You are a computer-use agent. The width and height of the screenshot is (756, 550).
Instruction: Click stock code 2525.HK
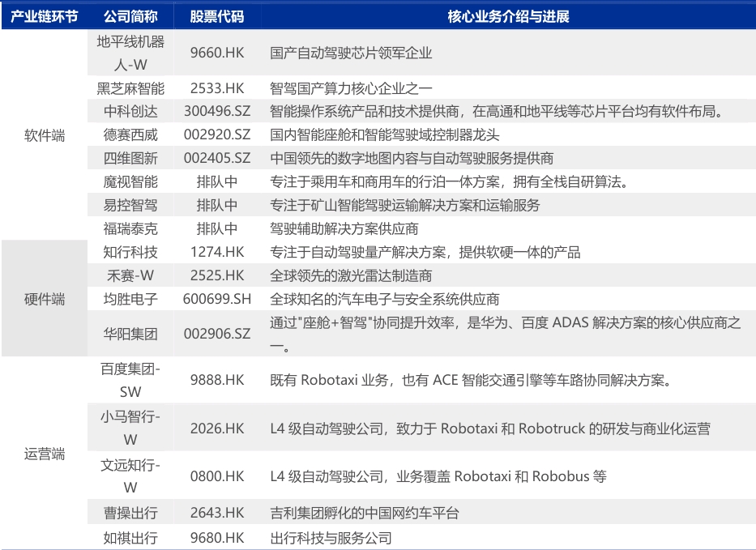coord(217,275)
